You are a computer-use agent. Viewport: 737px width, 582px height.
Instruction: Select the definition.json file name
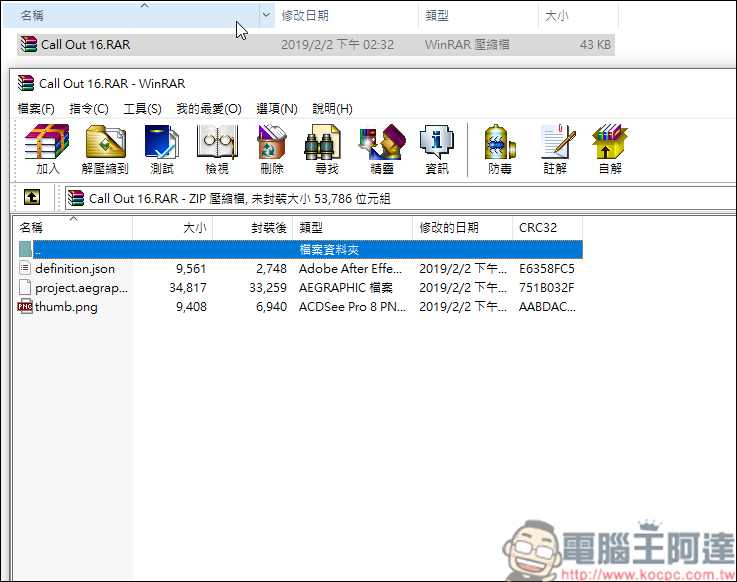click(75, 268)
